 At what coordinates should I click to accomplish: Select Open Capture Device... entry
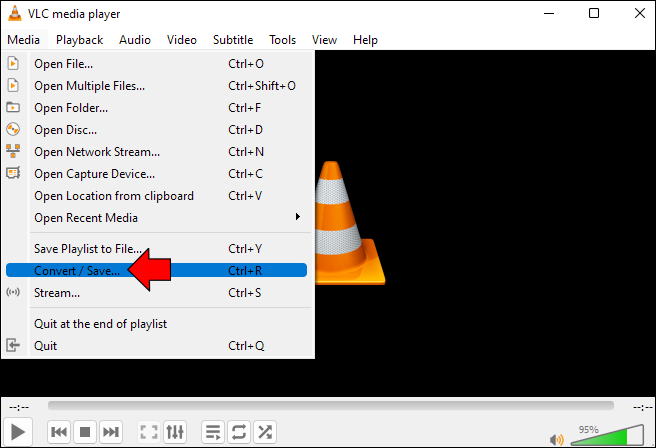point(156,174)
